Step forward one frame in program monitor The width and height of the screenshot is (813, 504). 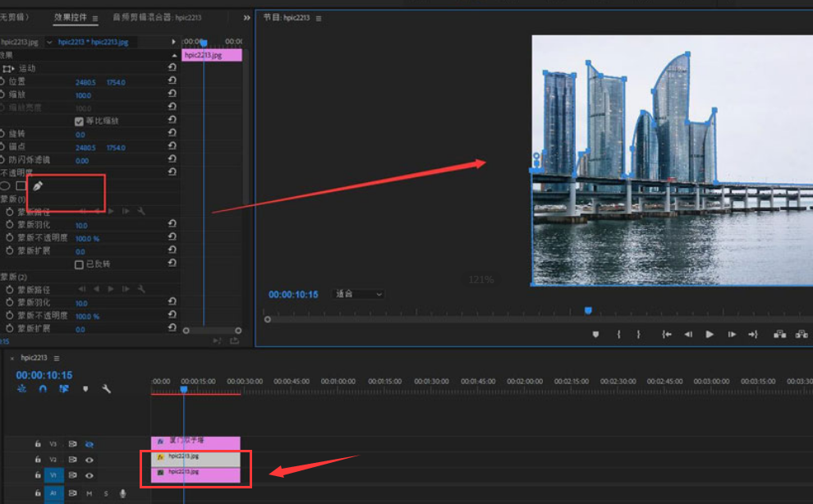pos(731,335)
